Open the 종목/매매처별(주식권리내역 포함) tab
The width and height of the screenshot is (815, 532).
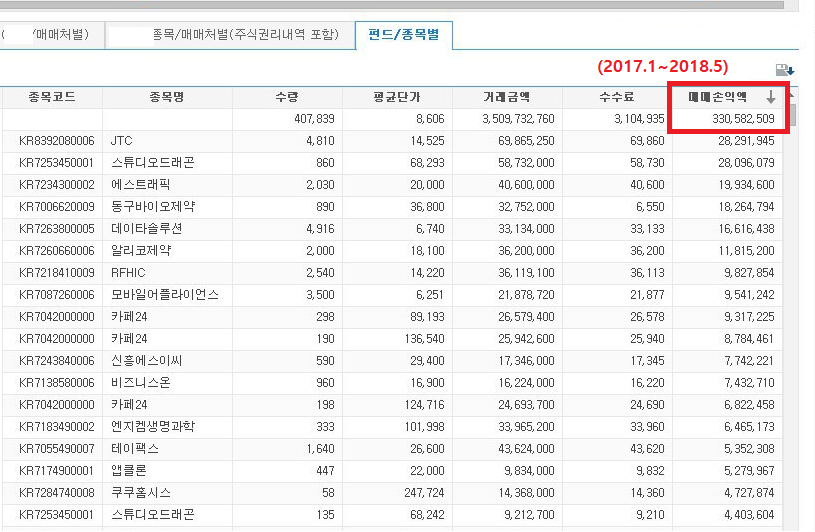[x=230, y=35]
